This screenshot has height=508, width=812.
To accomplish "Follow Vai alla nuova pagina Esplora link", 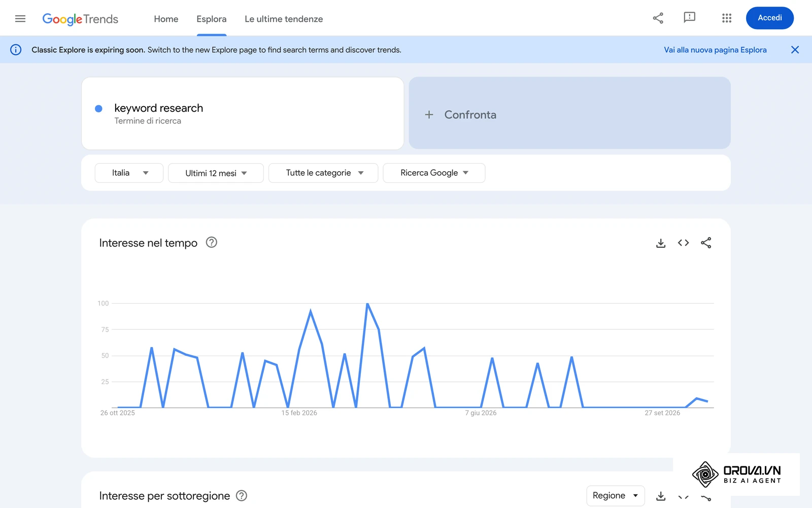I will 715,50.
